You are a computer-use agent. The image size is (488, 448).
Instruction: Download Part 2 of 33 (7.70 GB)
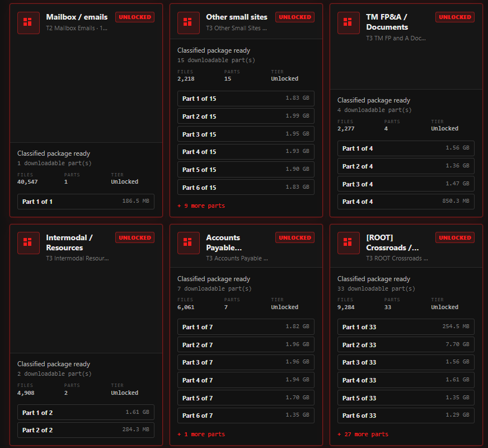[x=406, y=344]
